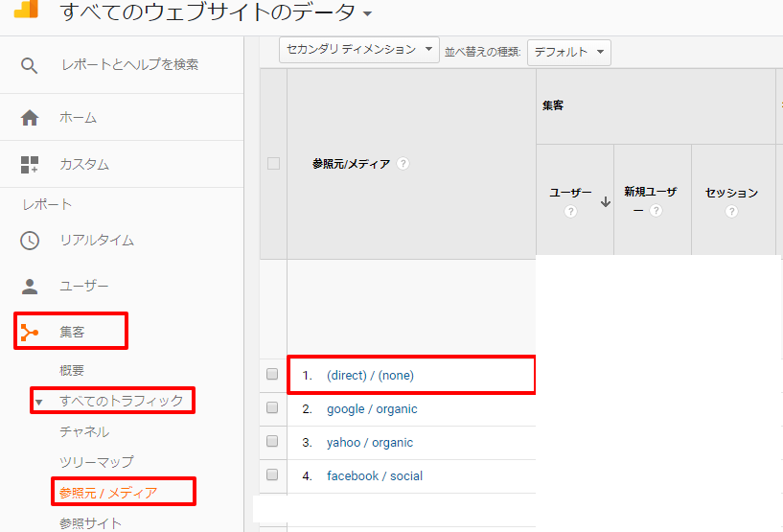Collapse the すべてのトラフィック tree section
The image size is (783, 532).
[39, 402]
